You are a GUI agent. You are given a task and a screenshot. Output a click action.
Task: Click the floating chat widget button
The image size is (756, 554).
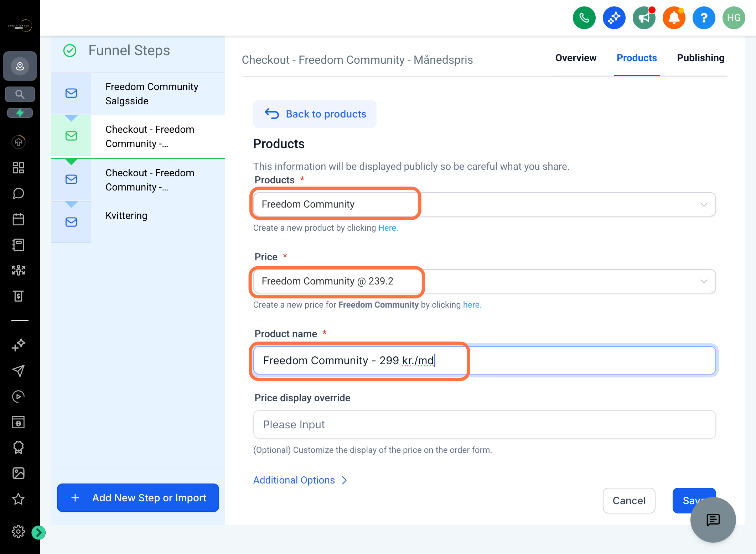[x=713, y=520]
